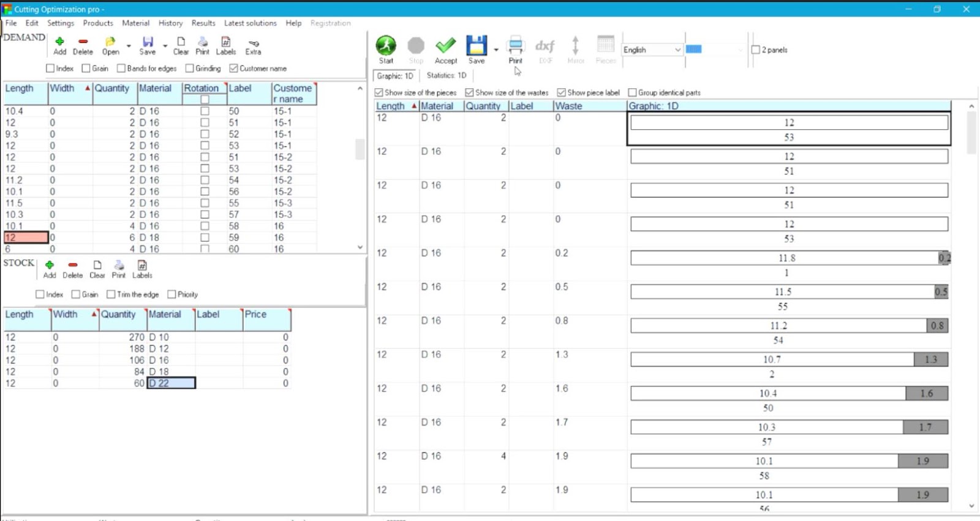Screen dimensions: 980x521
Task: Start the cutting optimization
Action: [x=386, y=50]
